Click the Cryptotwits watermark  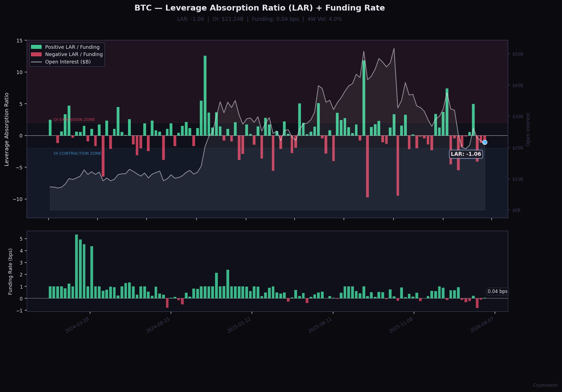pos(545,385)
